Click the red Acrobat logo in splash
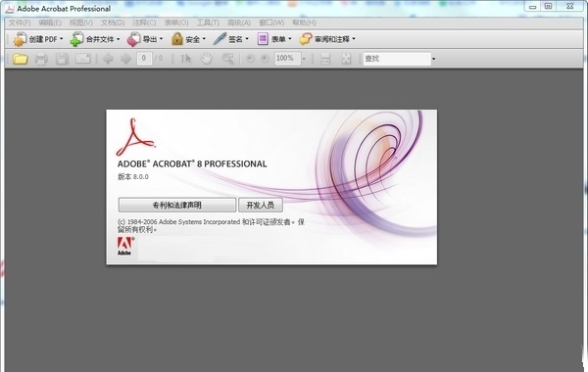Screen dimensions: 588x372 coord(135,137)
